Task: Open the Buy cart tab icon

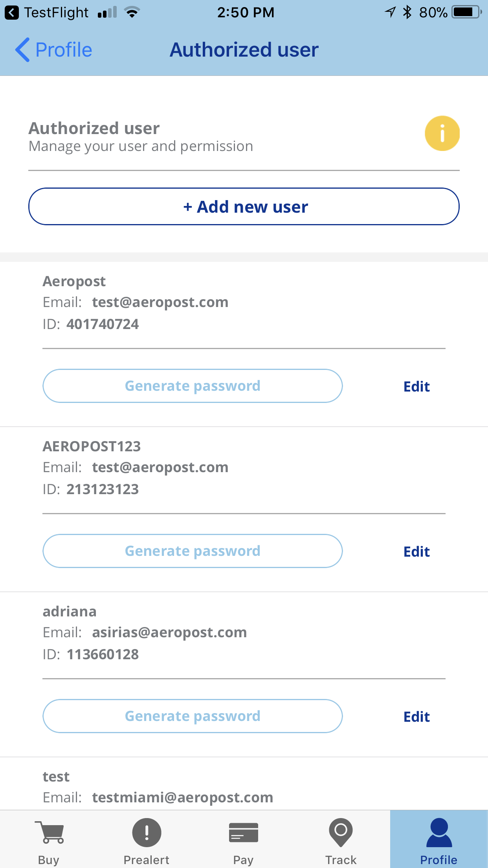Action: (49, 832)
